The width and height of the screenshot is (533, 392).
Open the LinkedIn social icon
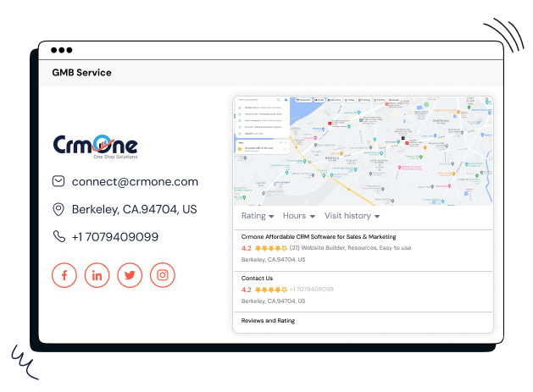[x=97, y=275]
